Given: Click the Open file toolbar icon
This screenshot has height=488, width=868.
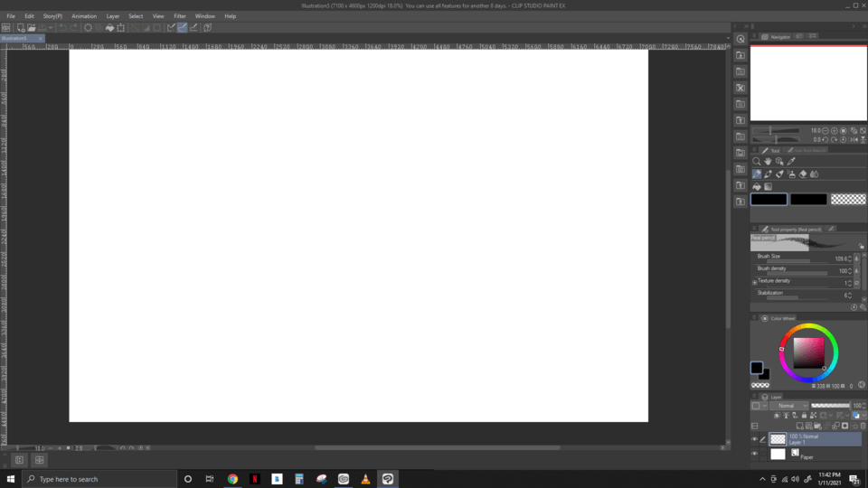Looking at the screenshot, I should (x=31, y=28).
